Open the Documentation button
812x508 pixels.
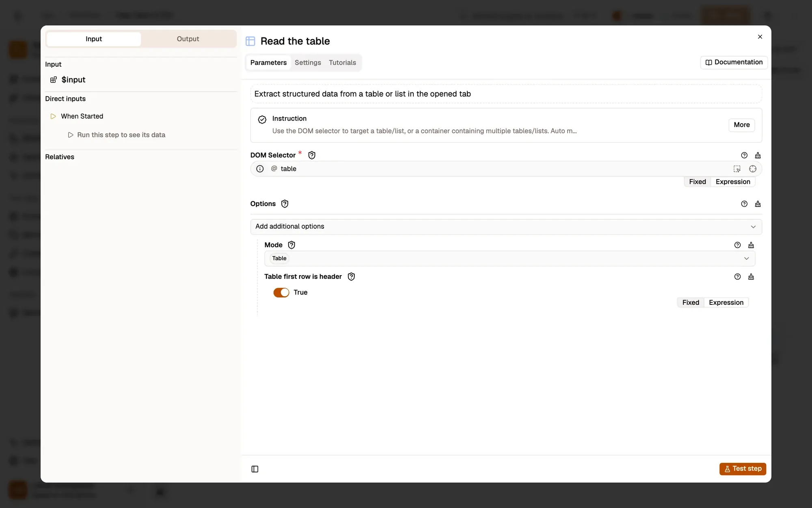click(x=734, y=62)
